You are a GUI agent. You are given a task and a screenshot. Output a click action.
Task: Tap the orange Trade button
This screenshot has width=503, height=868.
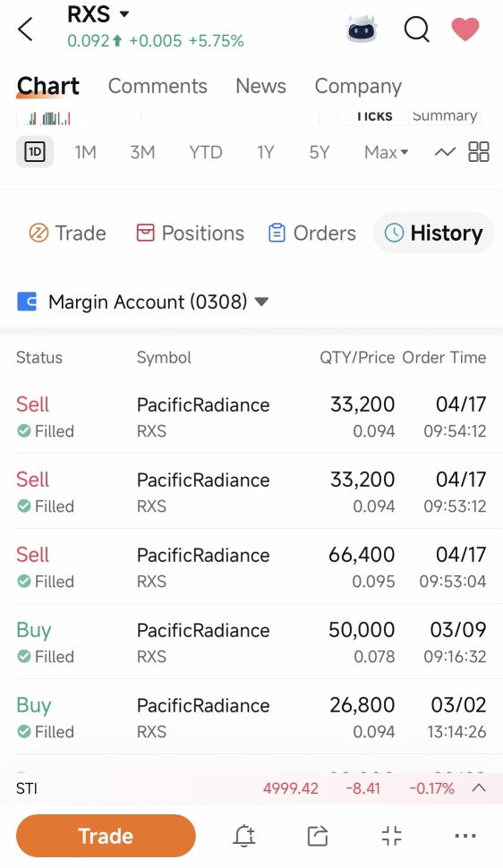point(106,836)
